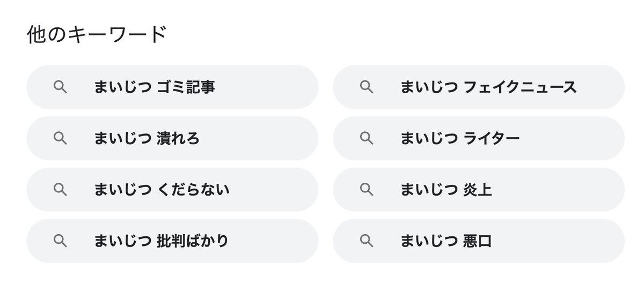
Task: Search for まいじつ くだらない
Action: point(172,190)
